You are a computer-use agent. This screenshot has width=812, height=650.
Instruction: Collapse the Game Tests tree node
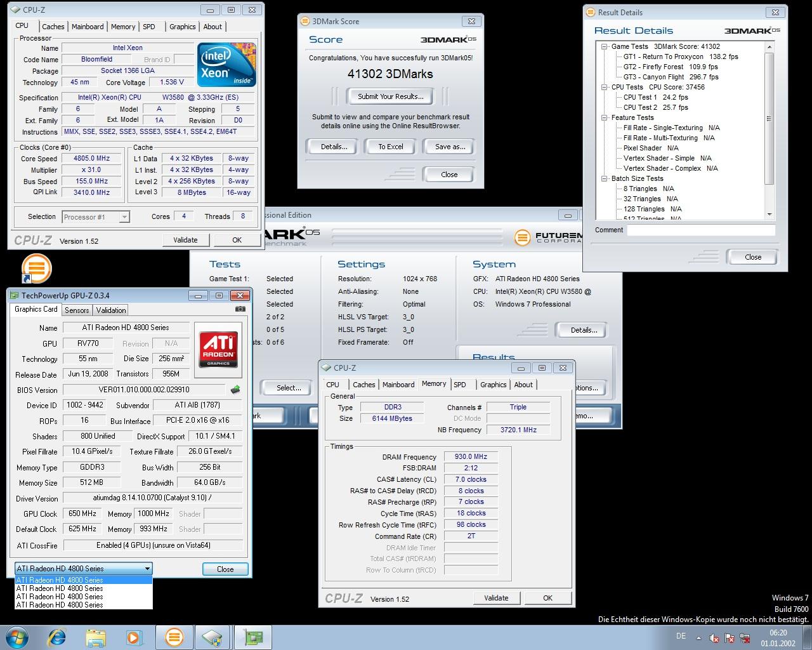pos(605,46)
